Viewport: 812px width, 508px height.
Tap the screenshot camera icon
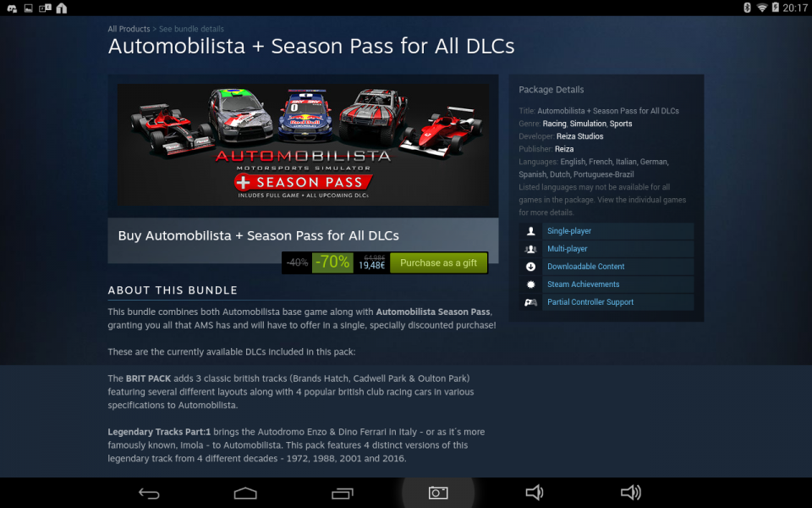(x=438, y=493)
